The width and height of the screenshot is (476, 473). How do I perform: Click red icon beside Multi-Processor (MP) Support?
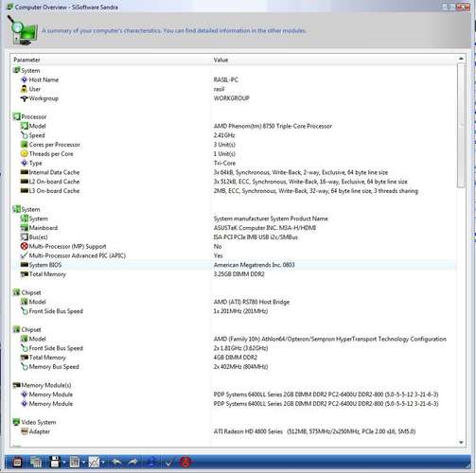pyautogui.click(x=24, y=246)
